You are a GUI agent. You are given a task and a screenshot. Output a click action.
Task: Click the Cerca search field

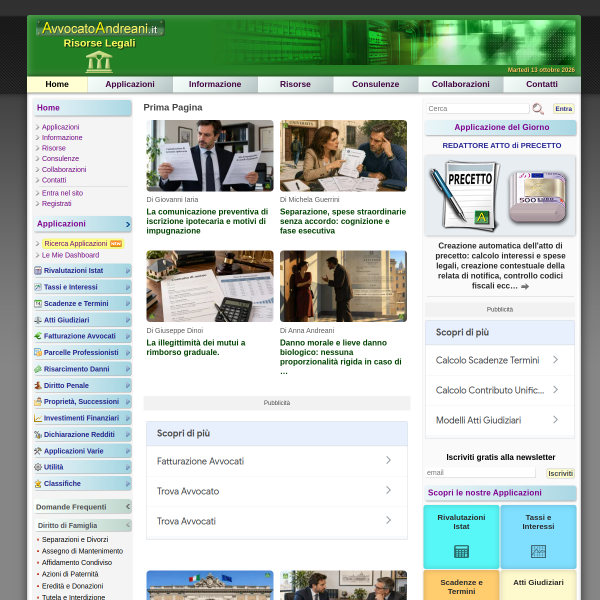[x=478, y=109]
